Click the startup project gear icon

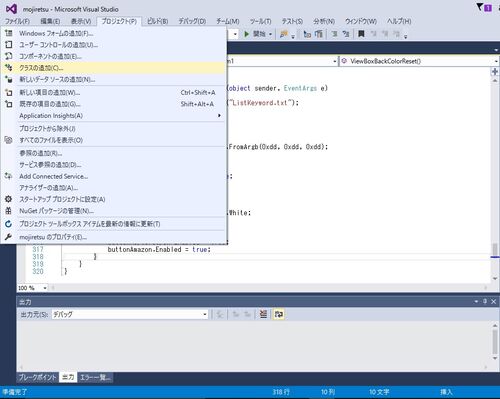(9, 199)
